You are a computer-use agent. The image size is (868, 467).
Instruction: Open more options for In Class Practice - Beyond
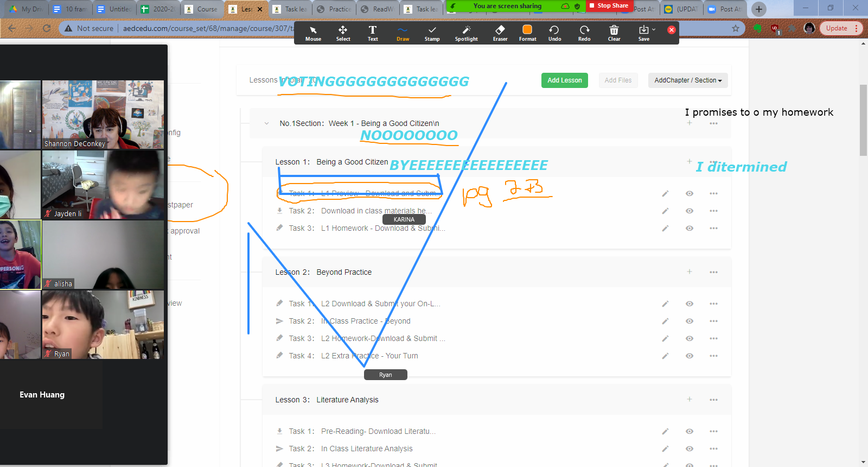click(713, 321)
